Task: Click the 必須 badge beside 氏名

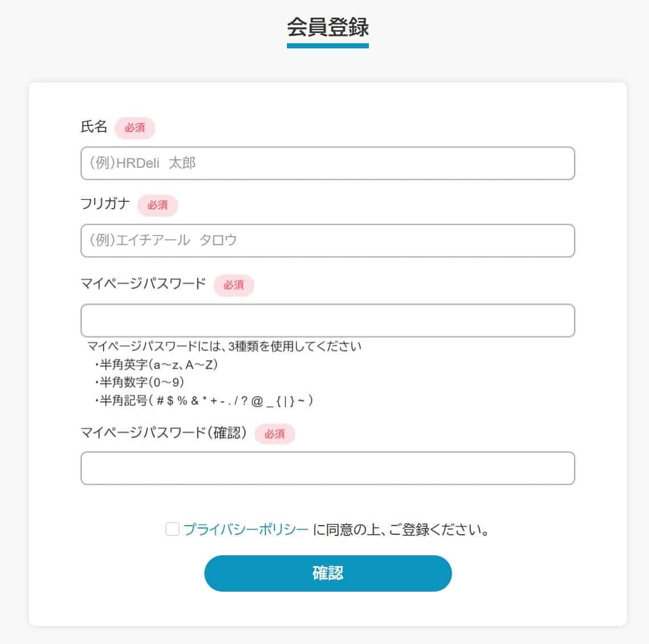Action: (135, 128)
